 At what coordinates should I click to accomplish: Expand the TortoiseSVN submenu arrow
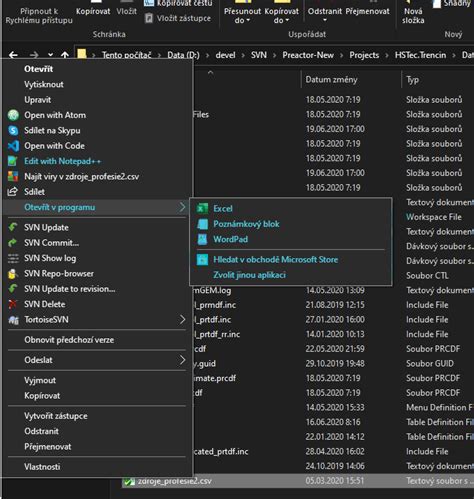point(182,319)
